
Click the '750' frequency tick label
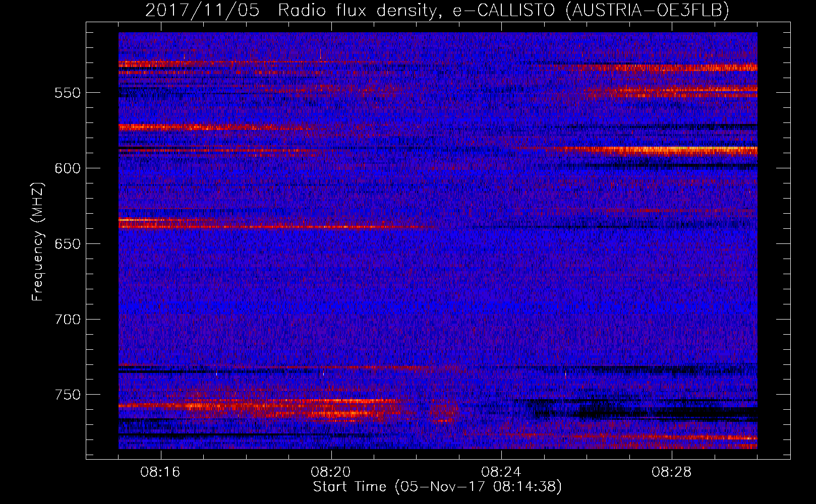68,395
